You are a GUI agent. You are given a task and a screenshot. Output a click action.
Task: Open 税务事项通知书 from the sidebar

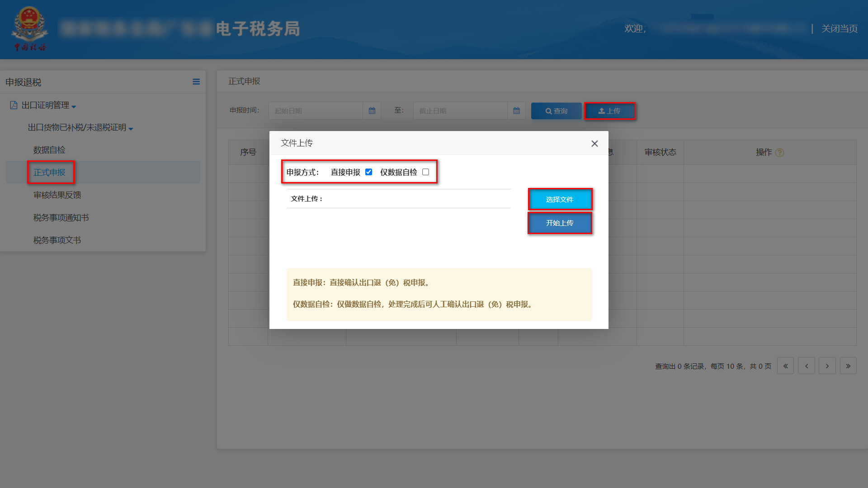(x=61, y=217)
